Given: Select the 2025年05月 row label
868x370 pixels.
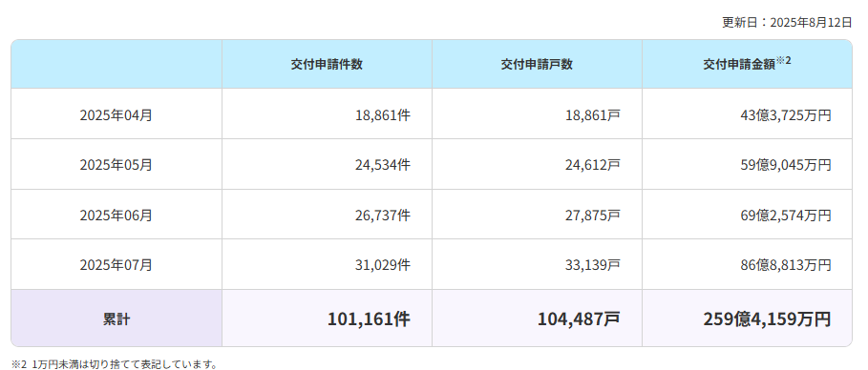Looking at the screenshot, I should (x=116, y=165).
